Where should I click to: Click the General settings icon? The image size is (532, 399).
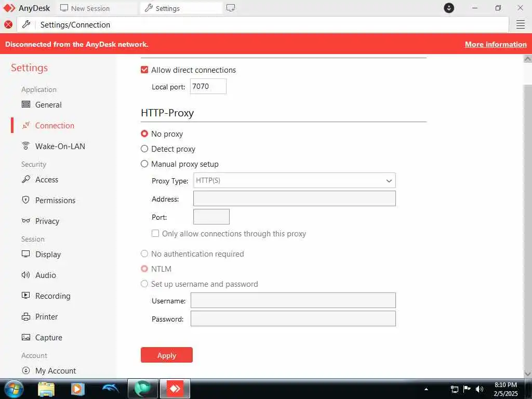(26, 104)
